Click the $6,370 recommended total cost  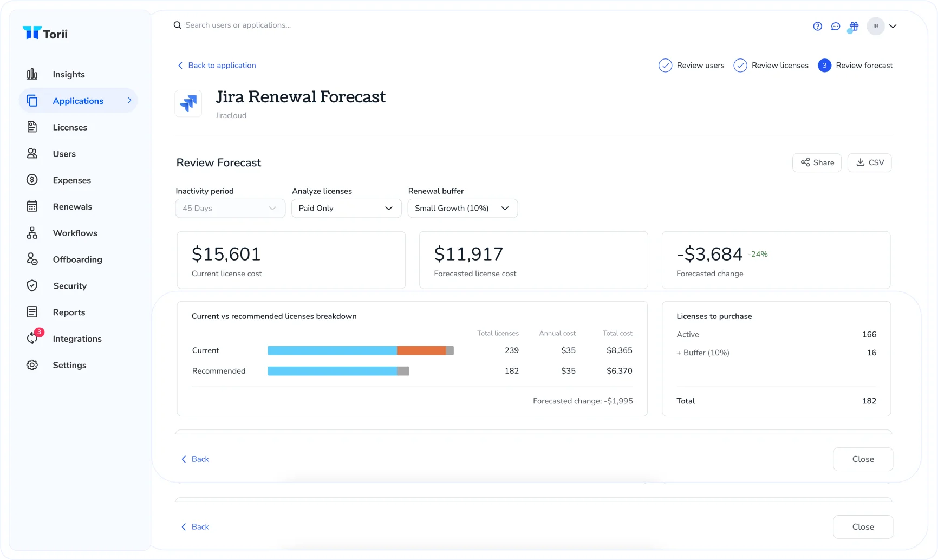(x=620, y=371)
